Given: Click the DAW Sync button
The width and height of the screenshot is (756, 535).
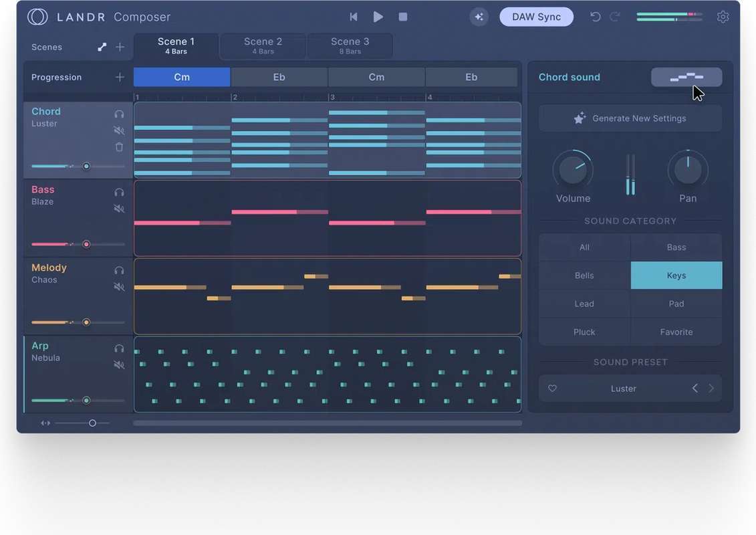Looking at the screenshot, I should tap(536, 17).
